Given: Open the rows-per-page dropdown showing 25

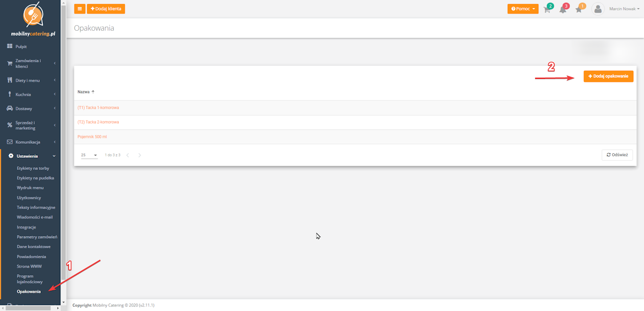Looking at the screenshot, I should tap(89, 155).
